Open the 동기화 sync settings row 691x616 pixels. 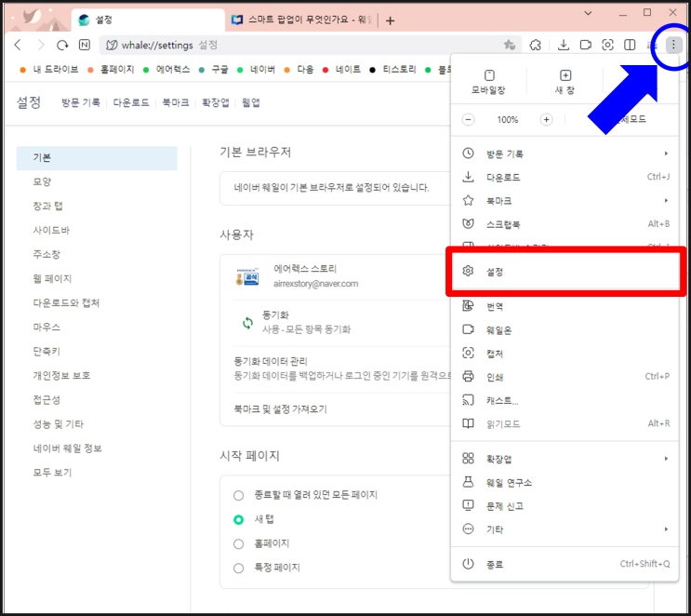[x=341, y=322]
